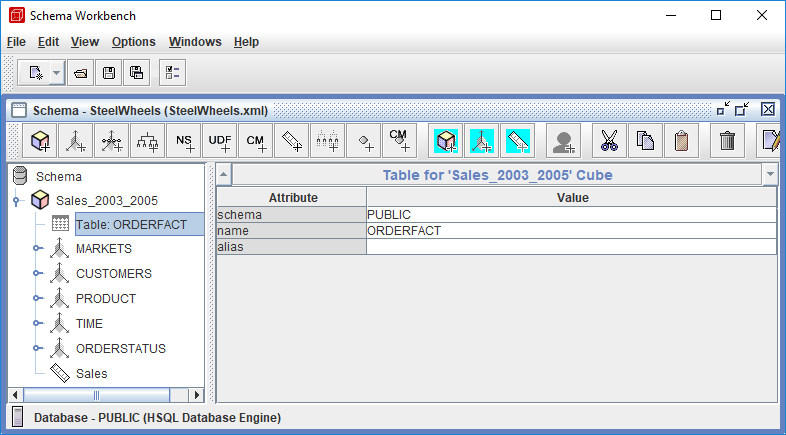Open the Help menu
Viewport: 786px width, 435px height.
[x=246, y=42]
